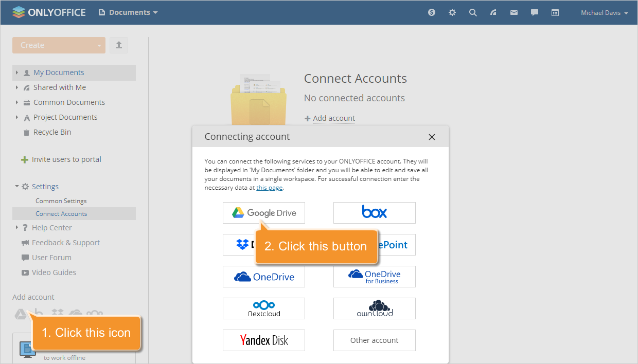Screen dimensions: 638x364
Task: Open the Payments dollar icon
Action: click(x=431, y=12)
